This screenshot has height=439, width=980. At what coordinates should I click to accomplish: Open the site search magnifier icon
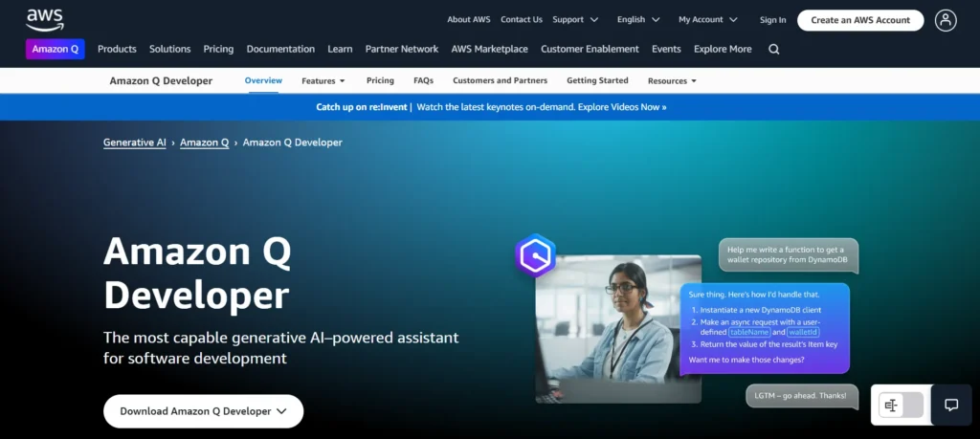pos(773,50)
